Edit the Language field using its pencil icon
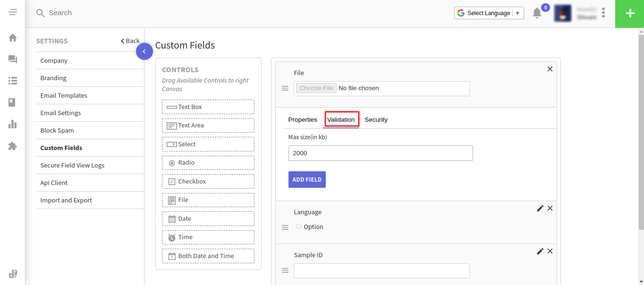Viewport: 644px width, 285px height. 540,208
